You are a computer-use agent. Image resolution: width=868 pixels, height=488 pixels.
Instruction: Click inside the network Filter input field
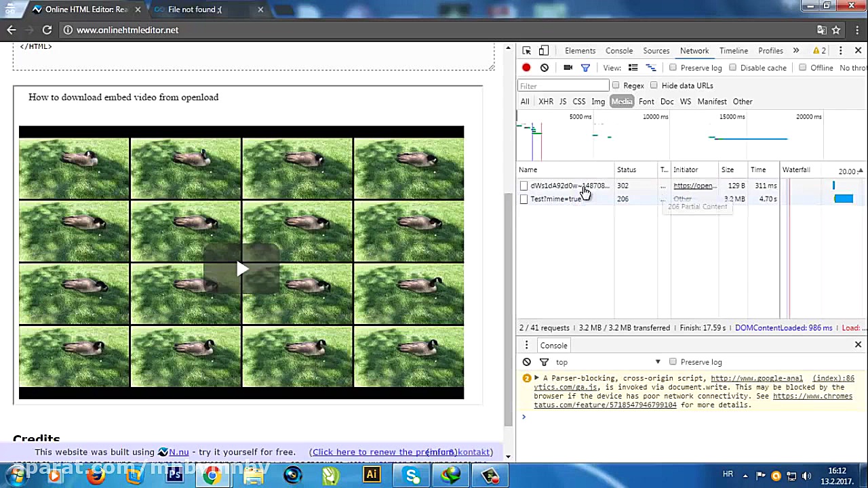(563, 85)
